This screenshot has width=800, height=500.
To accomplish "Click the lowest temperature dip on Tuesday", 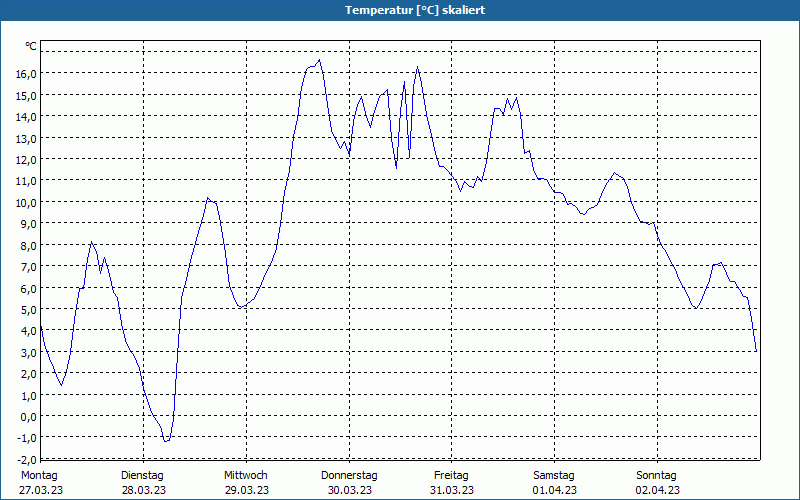I will point(165,441).
